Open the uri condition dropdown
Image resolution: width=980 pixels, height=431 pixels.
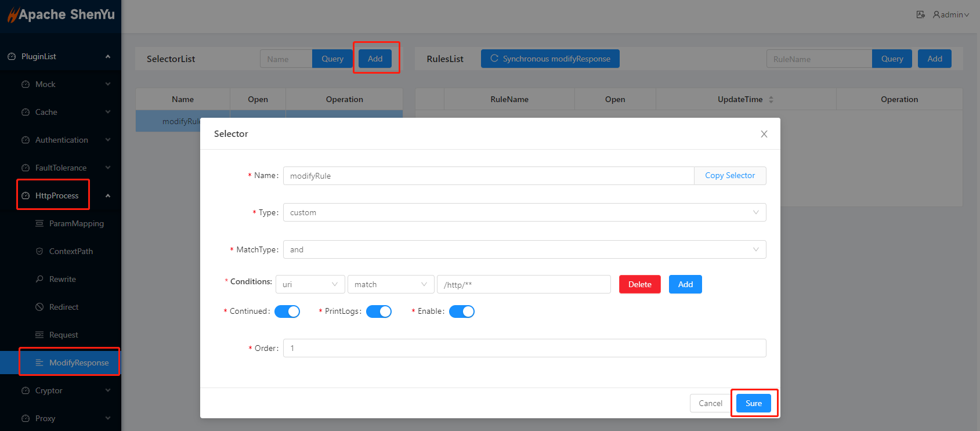[x=310, y=284]
